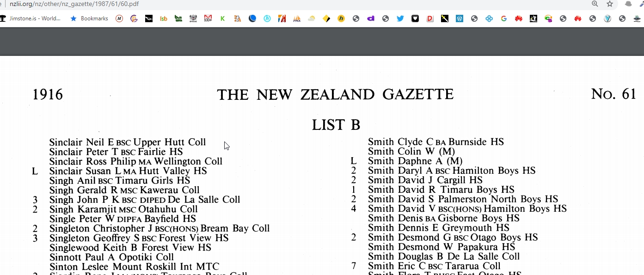Image resolution: width=644 pixels, height=275 pixels.
Task: Click Smith Desmond W Papakura HS entry
Action: coord(442,247)
